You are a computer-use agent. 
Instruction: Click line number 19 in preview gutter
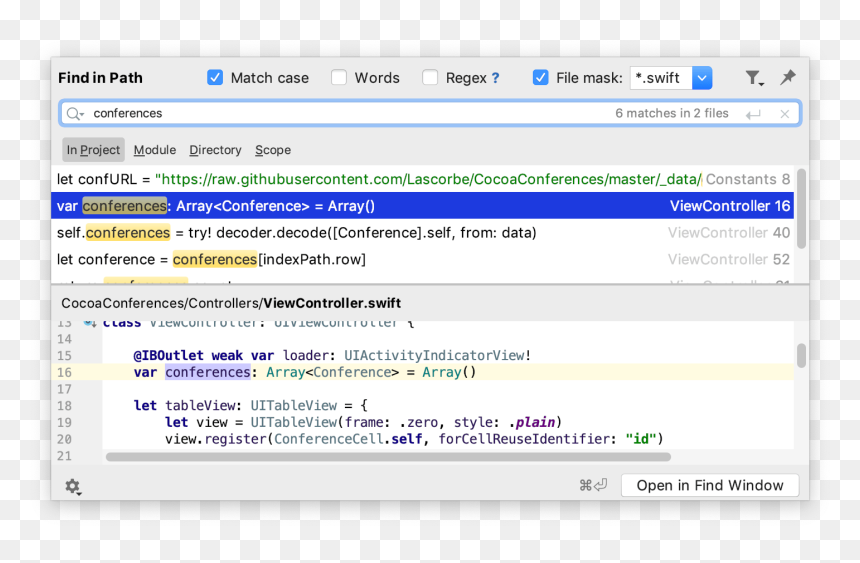[64, 423]
